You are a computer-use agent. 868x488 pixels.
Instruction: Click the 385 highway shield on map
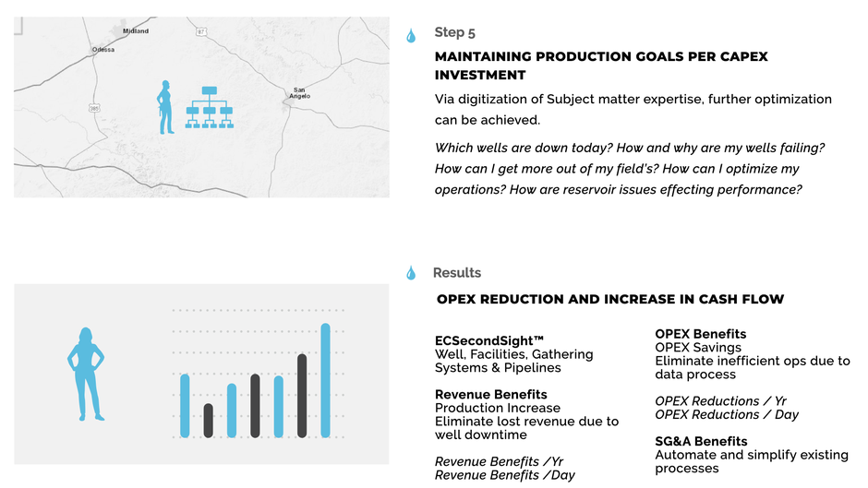[x=94, y=109]
